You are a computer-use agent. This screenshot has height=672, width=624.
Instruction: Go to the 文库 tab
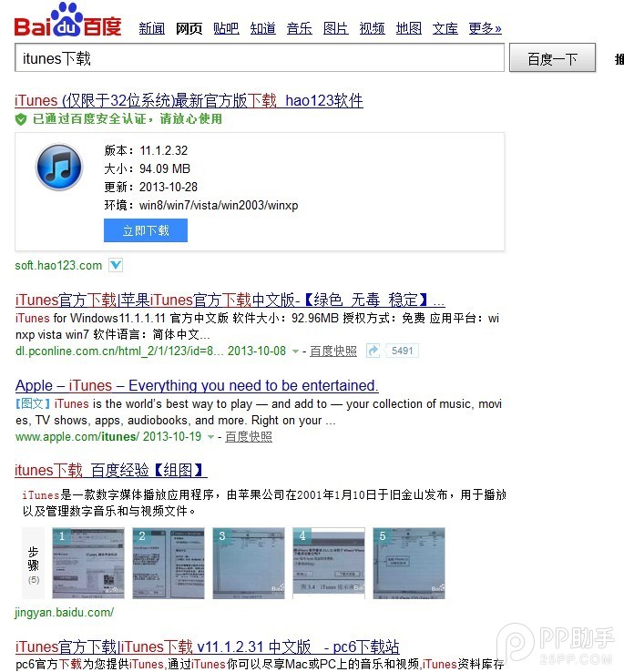[445, 28]
